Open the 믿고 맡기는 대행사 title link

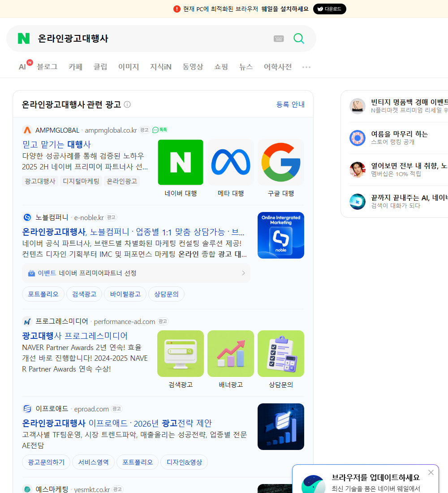(x=56, y=144)
